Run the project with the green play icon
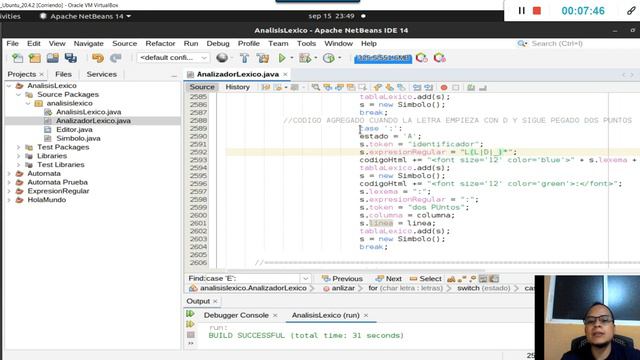640x360 pixels. tap(282, 58)
